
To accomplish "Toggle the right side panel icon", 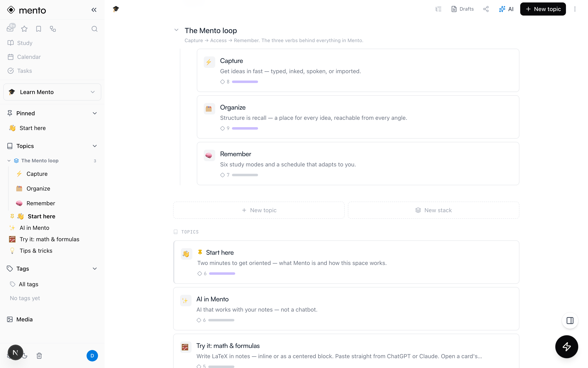I will coord(570,321).
